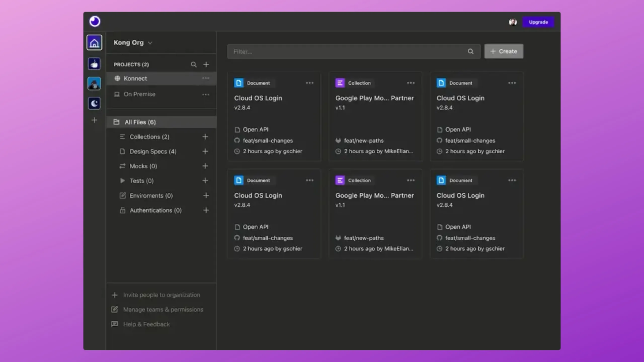Click v2.8.4 on bottom-left card

[x=242, y=205]
